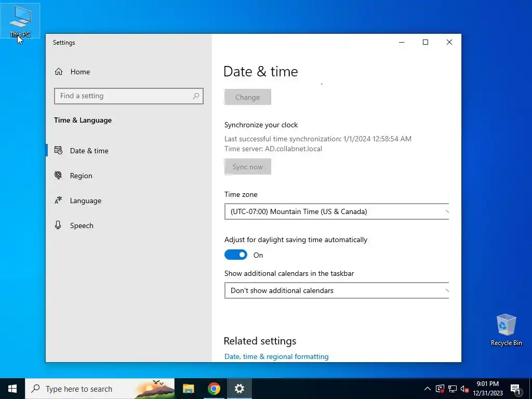
Task: Click the Time server AD.collabnet.local text
Action: click(x=273, y=149)
